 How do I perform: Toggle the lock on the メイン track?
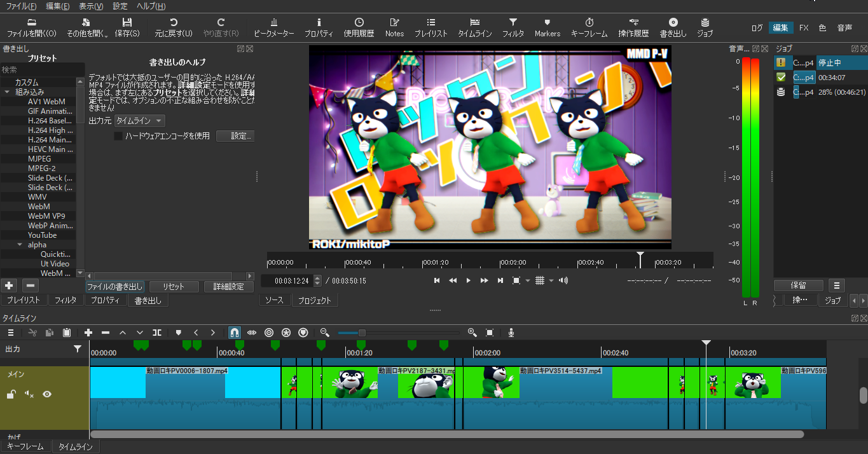click(11, 395)
